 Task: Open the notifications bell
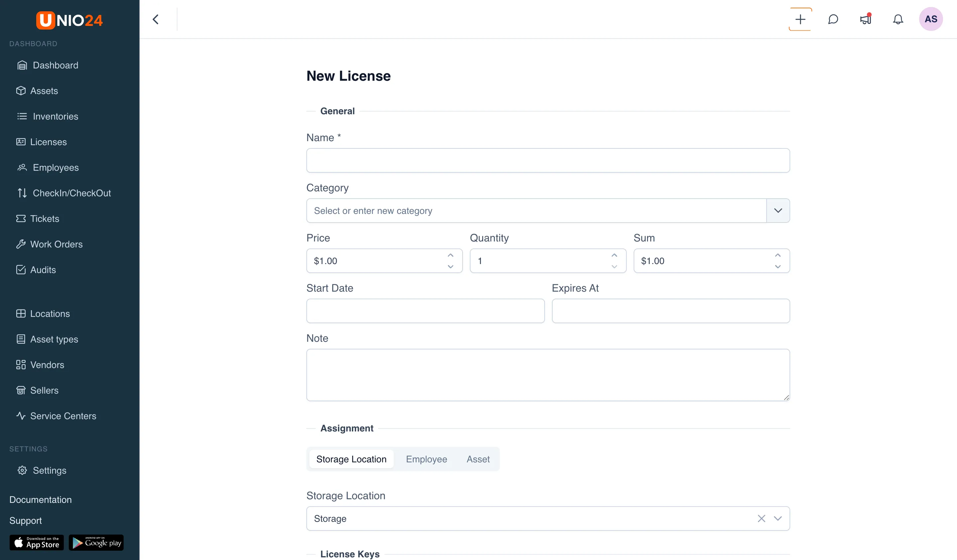coord(898,19)
